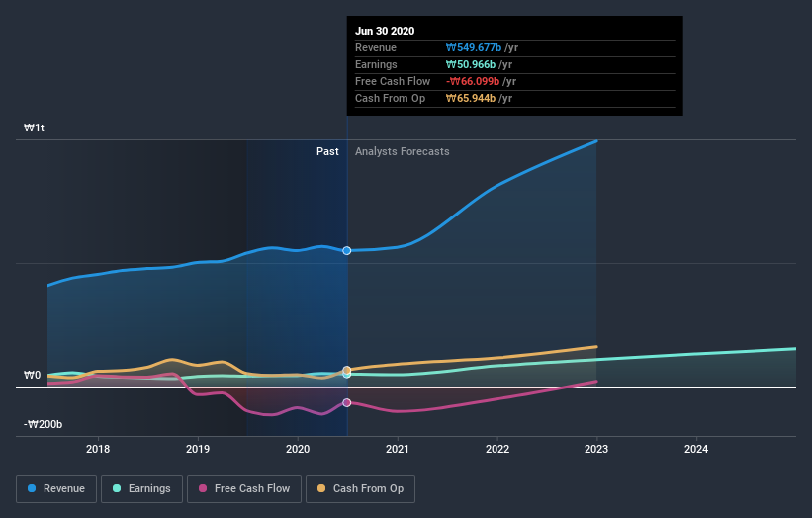Toggle the Free Cash Flow legend series
This screenshot has width=812, height=518.
point(244,489)
